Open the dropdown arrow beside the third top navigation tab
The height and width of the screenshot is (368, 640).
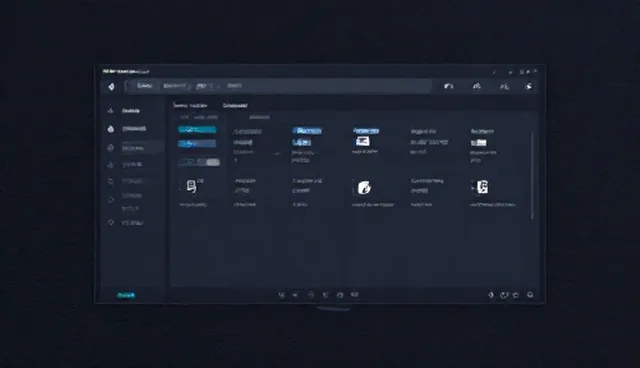(218, 86)
